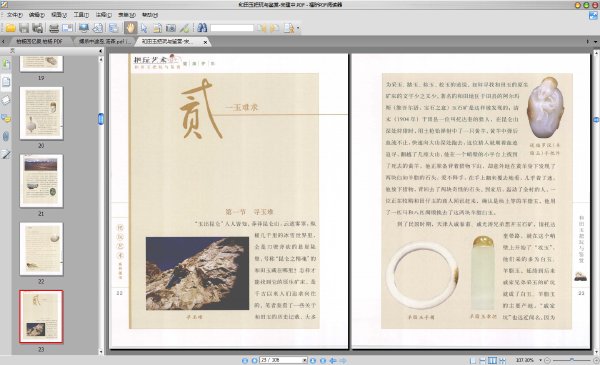
Task: Open the zoom percentage dropdown
Action: click(x=540, y=360)
